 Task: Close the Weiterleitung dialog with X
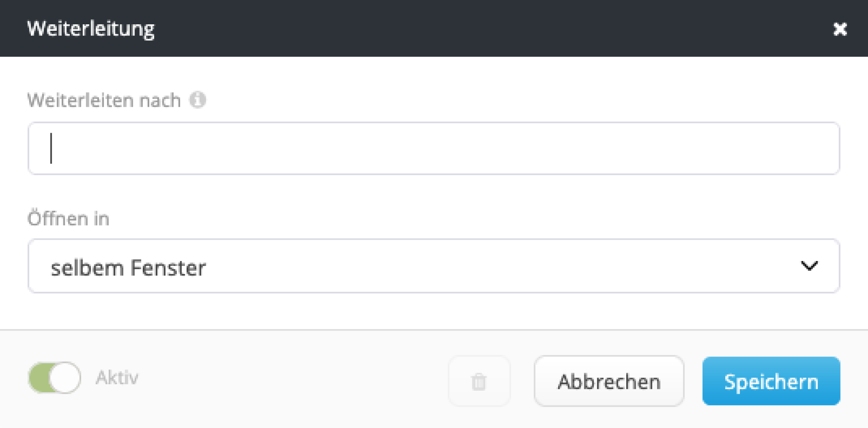click(x=840, y=29)
